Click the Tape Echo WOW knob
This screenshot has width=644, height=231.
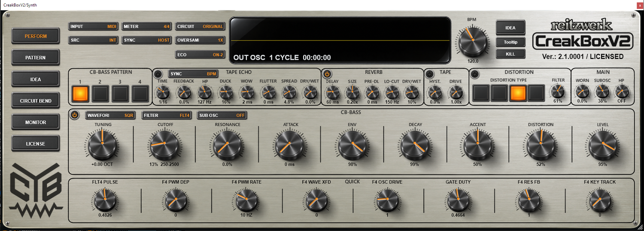(x=246, y=92)
